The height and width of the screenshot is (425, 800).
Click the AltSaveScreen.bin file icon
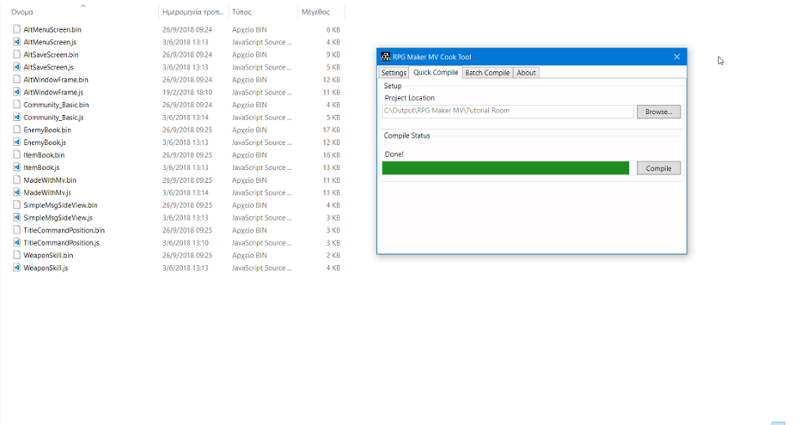[x=17, y=55]
